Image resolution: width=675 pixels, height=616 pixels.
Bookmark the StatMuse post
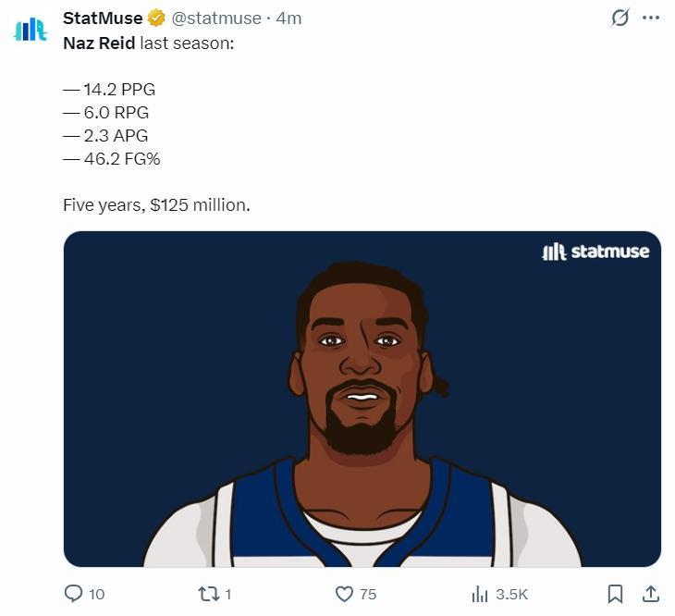(x=615, y=593)
